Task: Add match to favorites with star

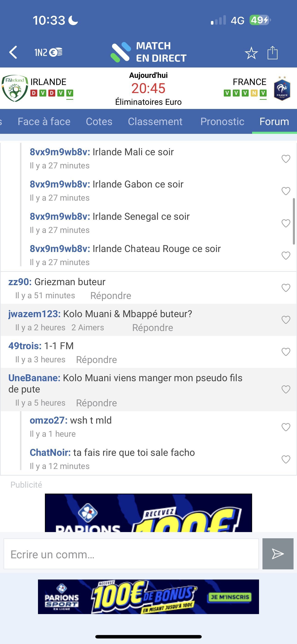Action: 251,53
